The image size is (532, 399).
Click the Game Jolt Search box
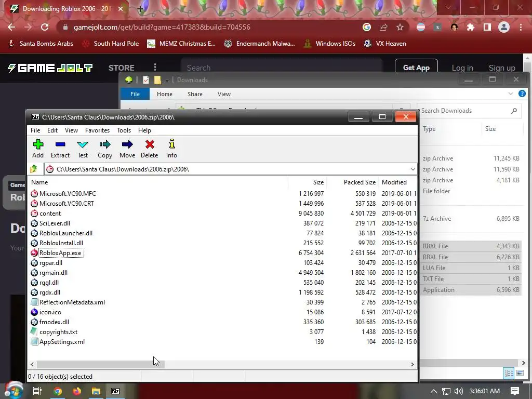click(282, 68)
